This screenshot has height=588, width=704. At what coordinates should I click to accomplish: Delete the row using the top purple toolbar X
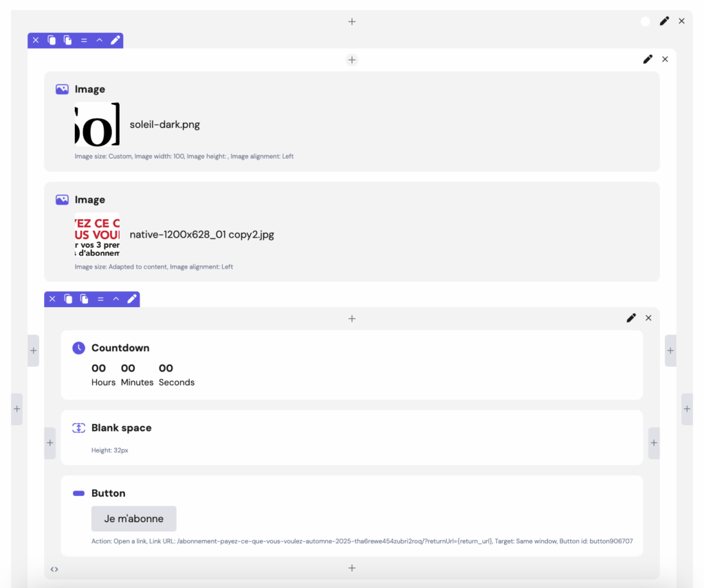36,41
